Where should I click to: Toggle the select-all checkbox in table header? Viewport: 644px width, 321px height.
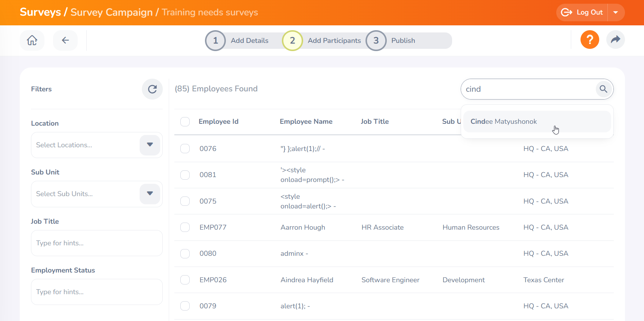[185, 122]
